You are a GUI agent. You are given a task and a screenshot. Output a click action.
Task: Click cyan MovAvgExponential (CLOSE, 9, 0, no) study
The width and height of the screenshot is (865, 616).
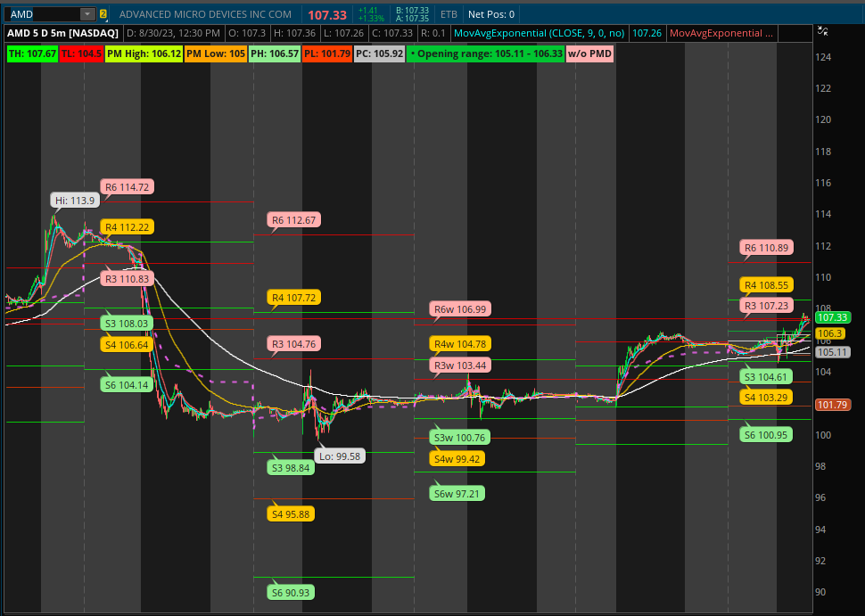pos(539,33)
